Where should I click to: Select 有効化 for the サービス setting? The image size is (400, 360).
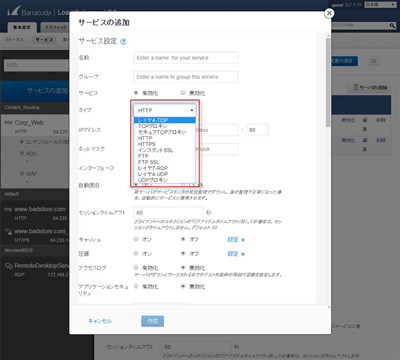pyautogui.click(x=136, y=93)
